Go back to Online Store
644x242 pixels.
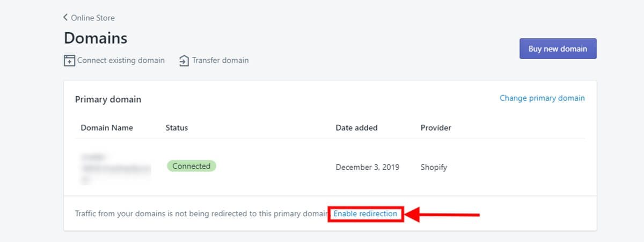click(x=92, y=18)
